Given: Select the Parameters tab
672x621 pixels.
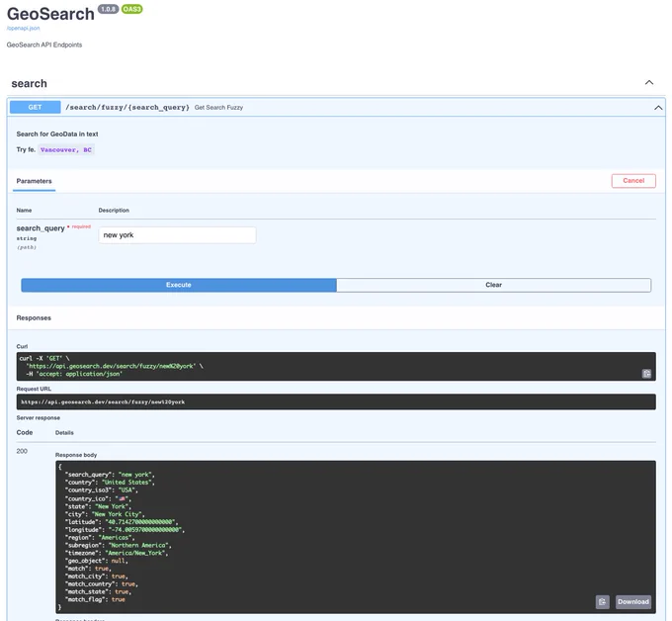Looking at the screenshot, I should pyautogui.click(x=34, y=181).
